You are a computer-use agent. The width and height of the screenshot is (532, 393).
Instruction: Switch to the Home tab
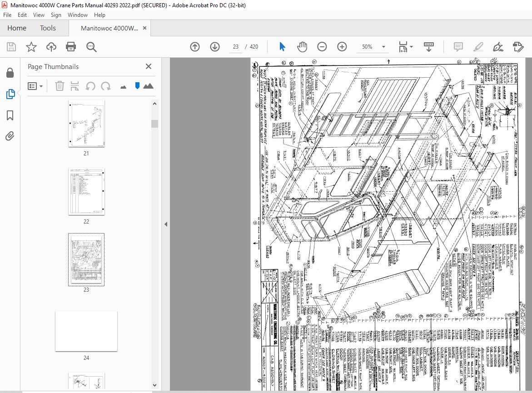click(x=17, y=28)
